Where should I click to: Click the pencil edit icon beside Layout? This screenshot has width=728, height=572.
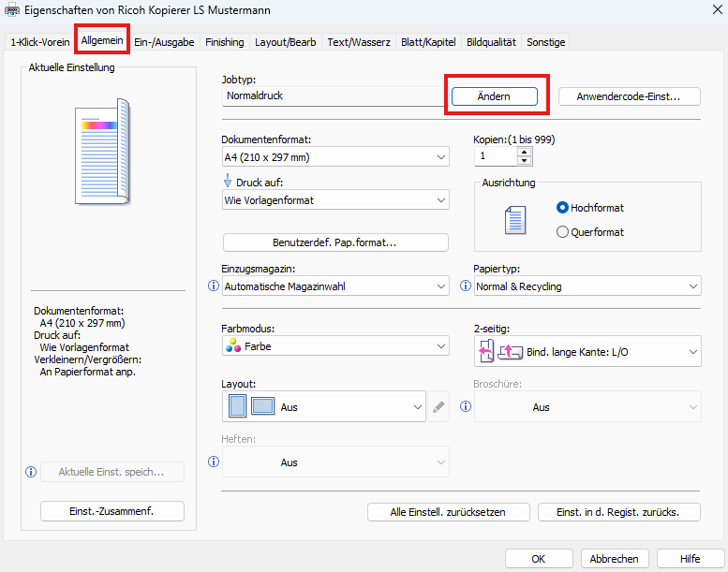coord(438,407)
